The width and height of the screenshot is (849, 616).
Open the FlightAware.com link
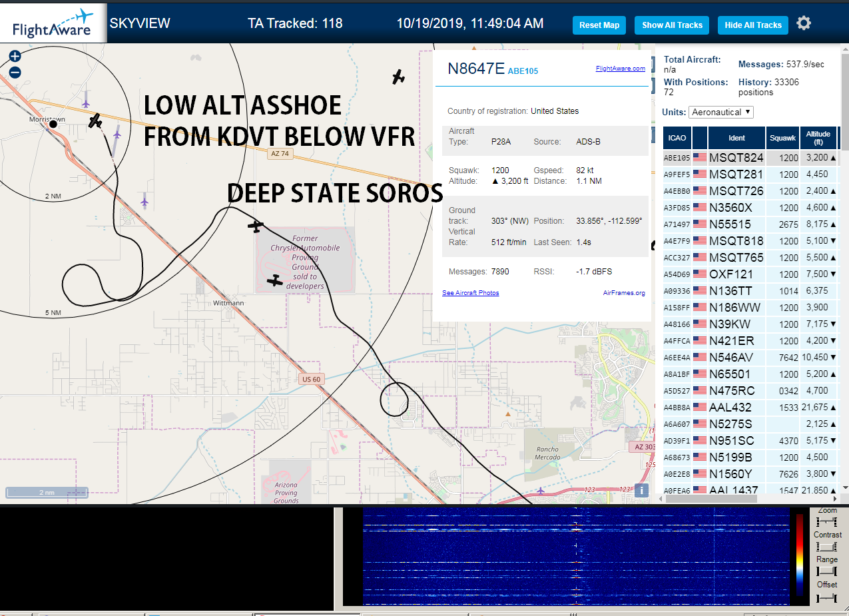620,69
